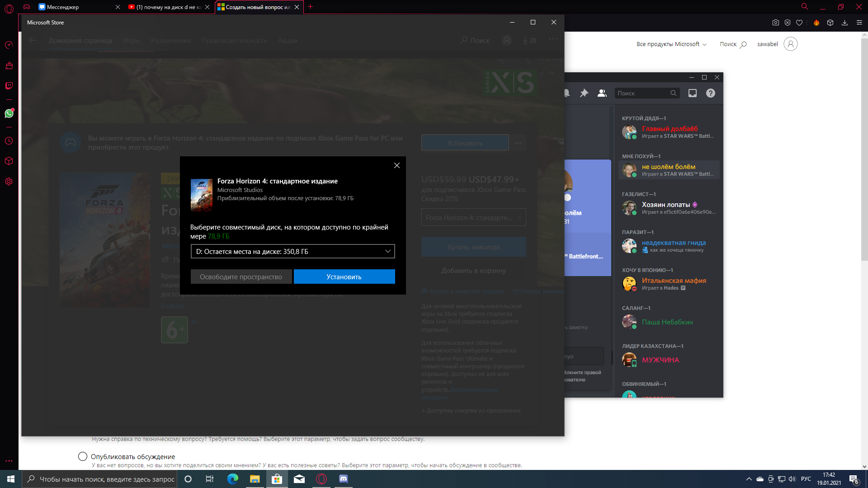Image resolution: width=868 pixels, height=488 pixels.
Task: Open Opera speed dial sidebar icon
Action: [9, 45]
